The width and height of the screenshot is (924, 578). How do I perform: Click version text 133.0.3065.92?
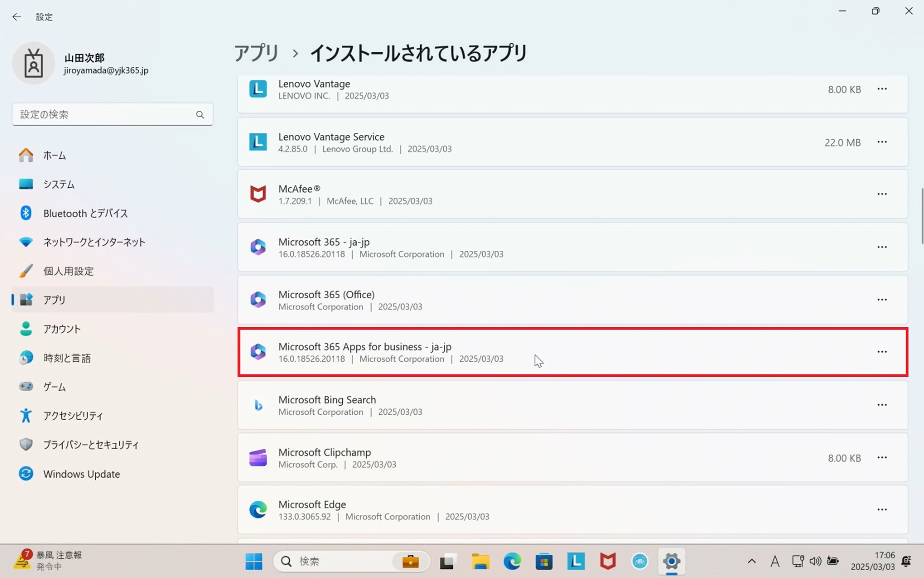[x=305, y=516]
